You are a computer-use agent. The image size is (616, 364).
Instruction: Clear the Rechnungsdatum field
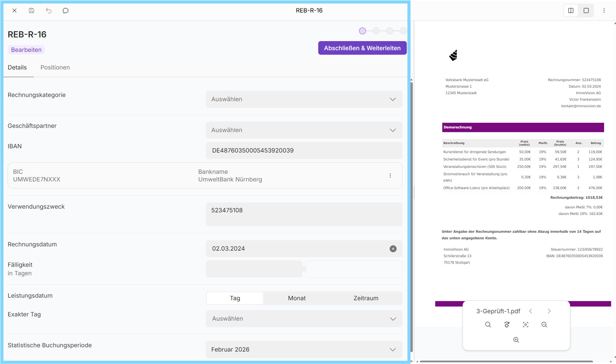point(393,249)
